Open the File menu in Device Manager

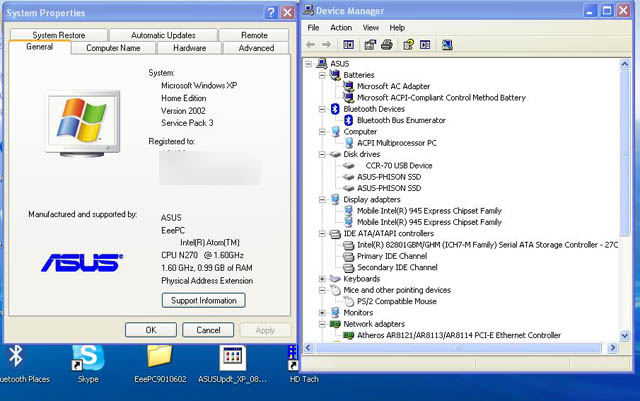tap(313, 28)
